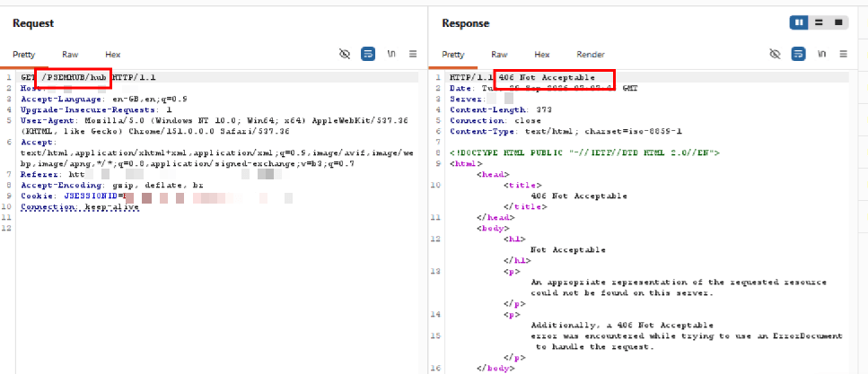Click the Accept-Language header line

(104, 99)
